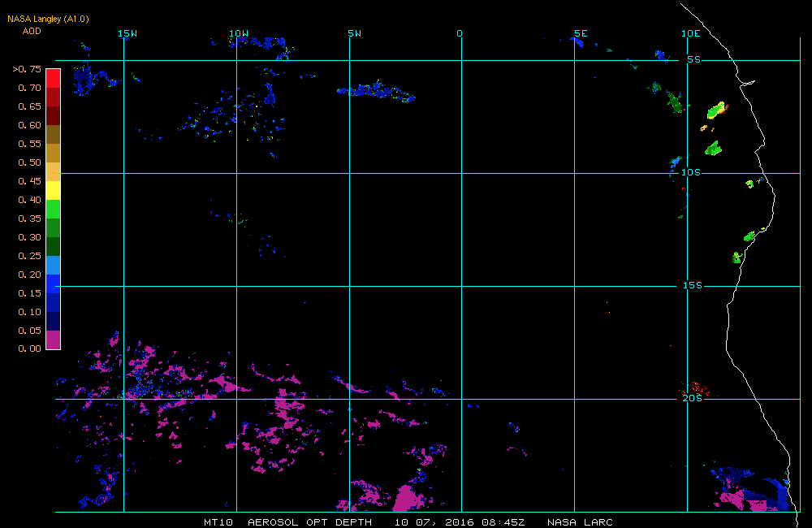
Task: Click the magenta 0.00 legend swatch
Action: click(54, 340)
